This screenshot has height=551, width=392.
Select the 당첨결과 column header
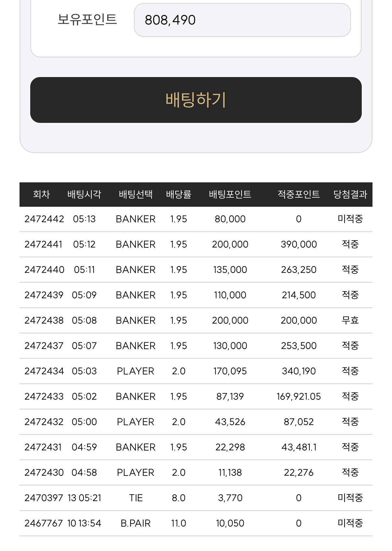(x=350, y=194)
